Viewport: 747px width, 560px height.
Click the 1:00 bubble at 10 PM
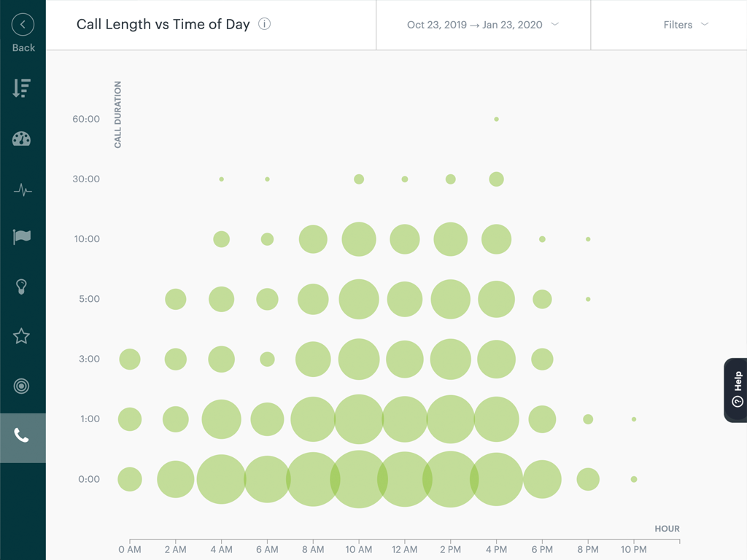click(x=634, y=419)
